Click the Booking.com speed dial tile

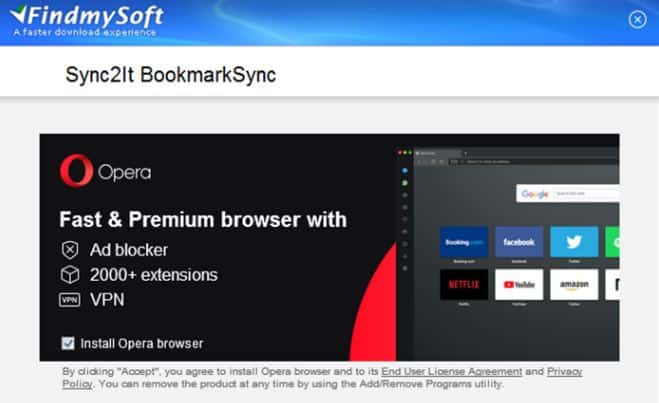pyautogui.click(x=464, y=242)
